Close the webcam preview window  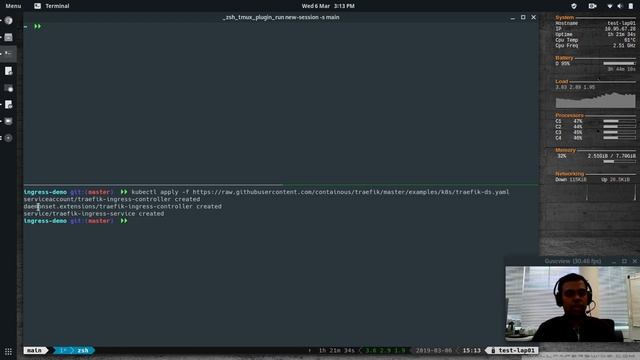click(635, 261)
